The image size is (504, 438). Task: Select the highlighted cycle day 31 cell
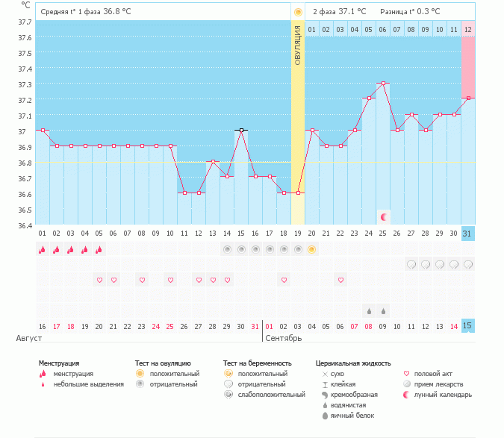tap(468, 233)
